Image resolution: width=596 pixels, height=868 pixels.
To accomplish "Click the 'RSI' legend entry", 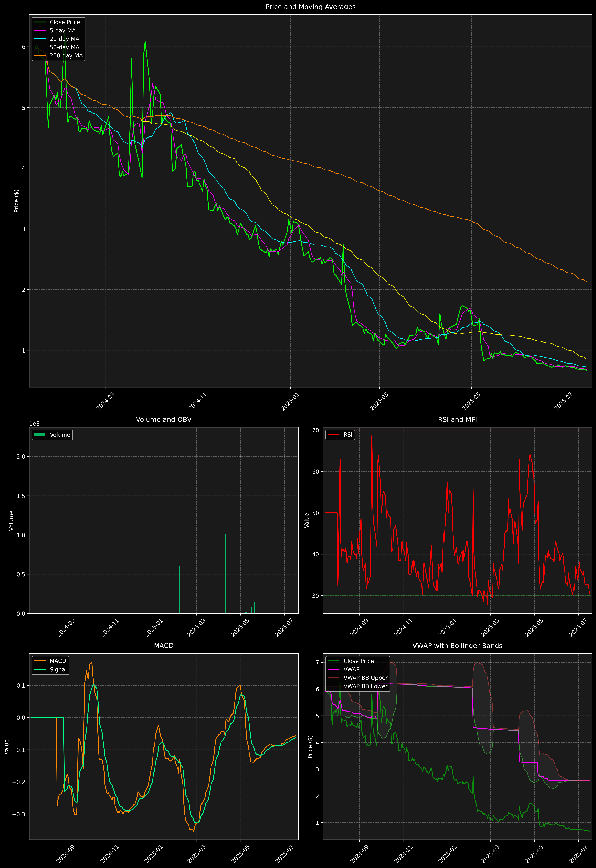I will coord(340,435).
